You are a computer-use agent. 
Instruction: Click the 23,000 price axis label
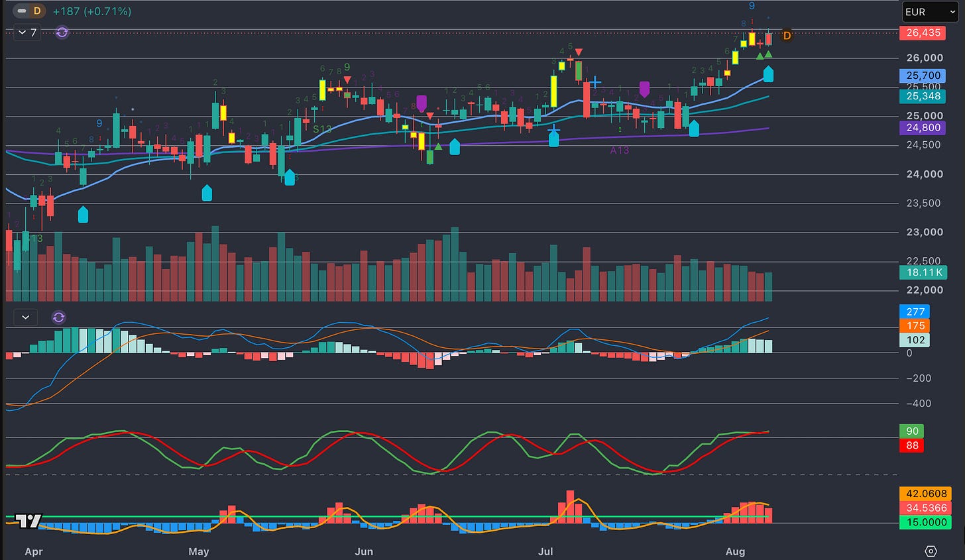coord(925,233)
